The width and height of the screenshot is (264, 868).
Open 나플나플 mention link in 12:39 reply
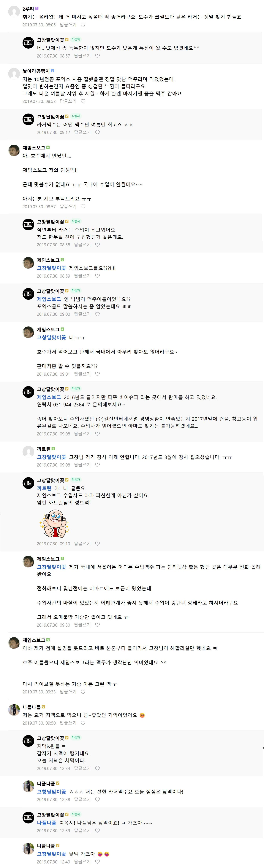pos(47,823)
